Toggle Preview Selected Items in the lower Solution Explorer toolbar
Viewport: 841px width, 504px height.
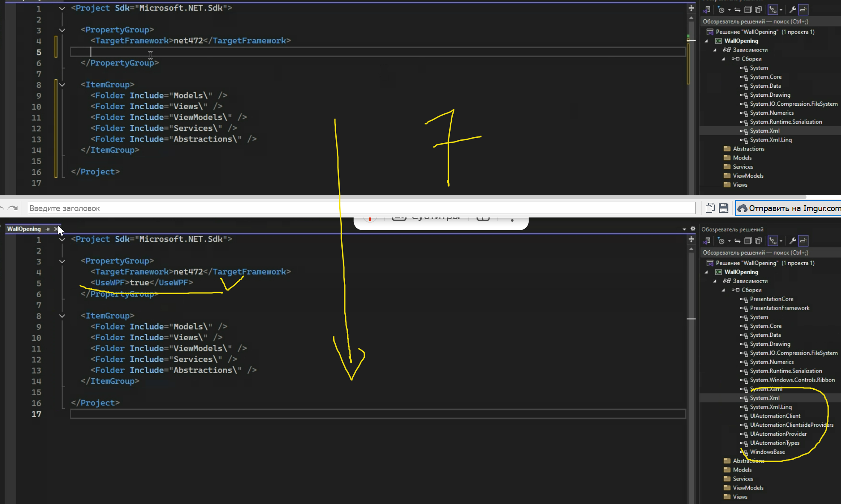[803, 241]
